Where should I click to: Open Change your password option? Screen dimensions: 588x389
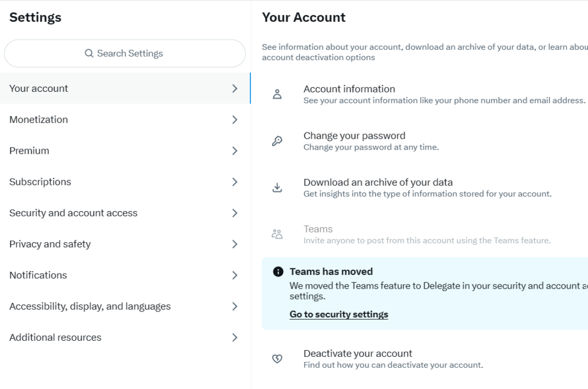click(x=354, y=136)
